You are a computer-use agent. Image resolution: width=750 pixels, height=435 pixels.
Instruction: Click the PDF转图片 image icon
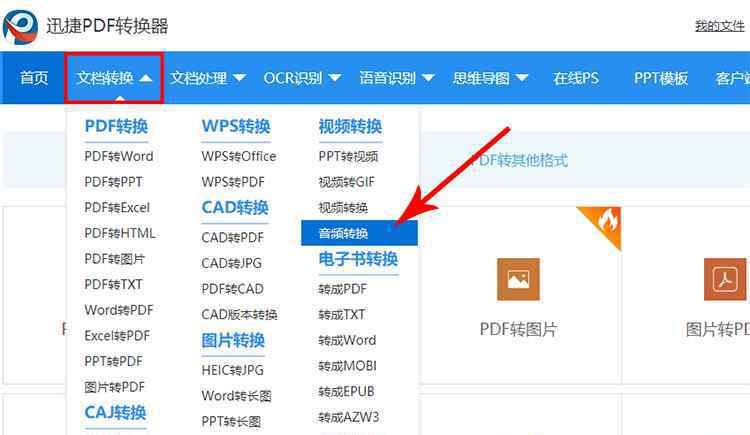click(518, 279)
